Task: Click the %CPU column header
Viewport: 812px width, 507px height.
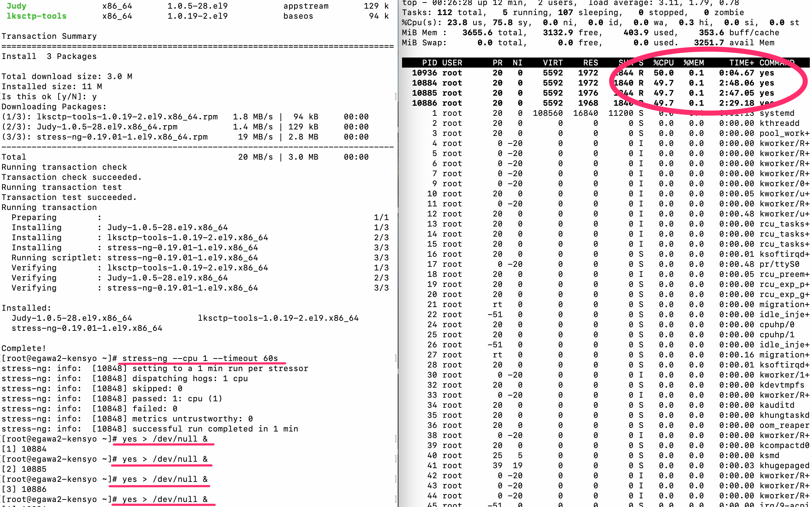Action: (663, 63)
